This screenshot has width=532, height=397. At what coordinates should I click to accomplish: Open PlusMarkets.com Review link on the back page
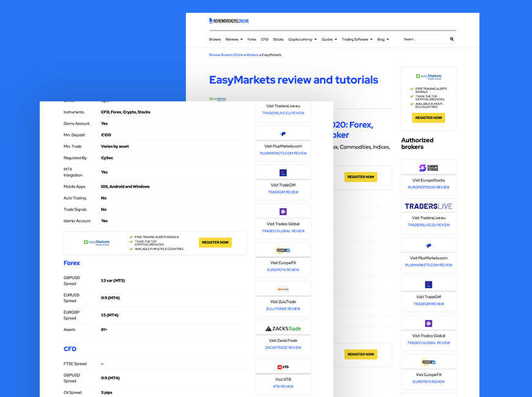click(429, 265)
